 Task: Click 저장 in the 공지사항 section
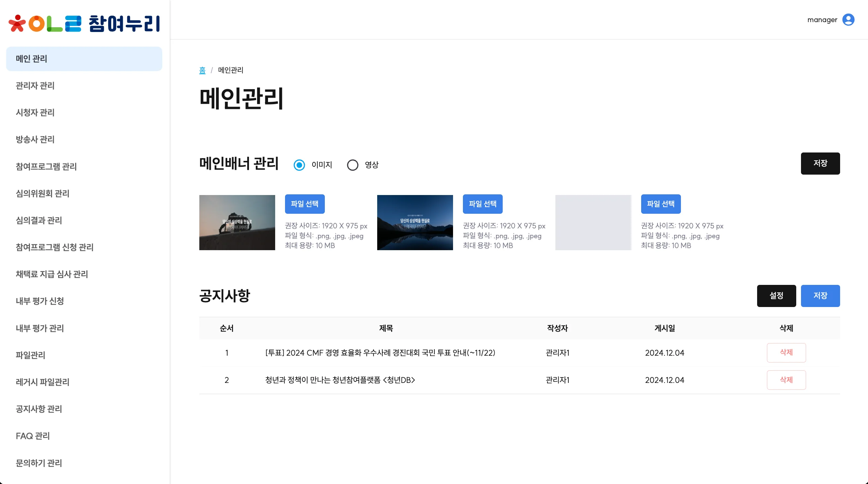820,295
